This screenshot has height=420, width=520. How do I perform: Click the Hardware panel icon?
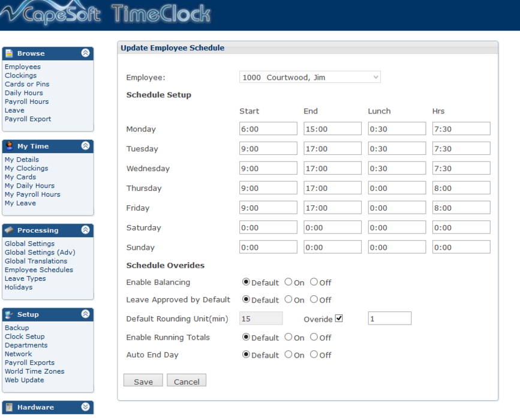tap(9, 407)
